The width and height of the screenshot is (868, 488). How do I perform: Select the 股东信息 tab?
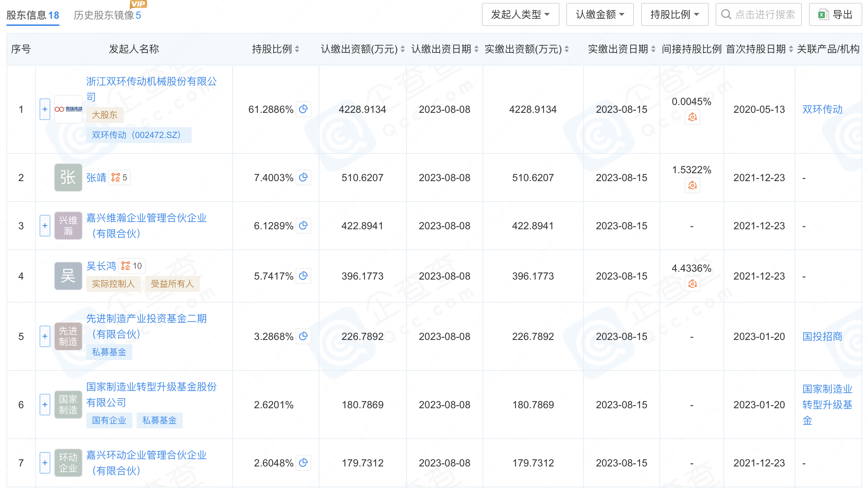(x=33, y=15)
